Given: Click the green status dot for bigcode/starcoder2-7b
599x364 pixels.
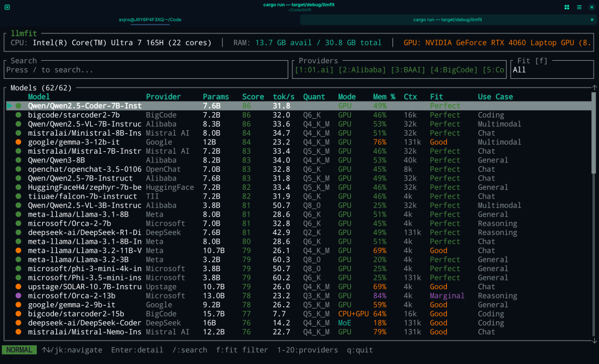Looking at the screenshot, I should [x=19, y=115].
